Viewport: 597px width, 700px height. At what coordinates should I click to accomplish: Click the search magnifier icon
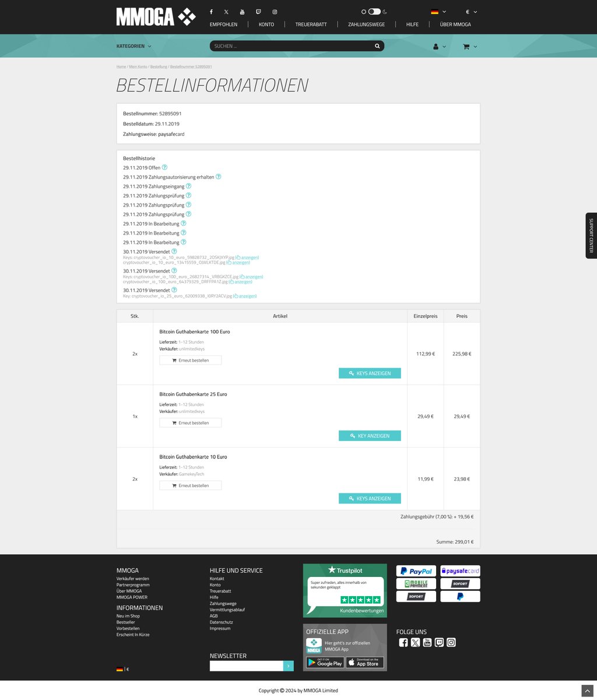pyautogui.click(x=377, y=46)
